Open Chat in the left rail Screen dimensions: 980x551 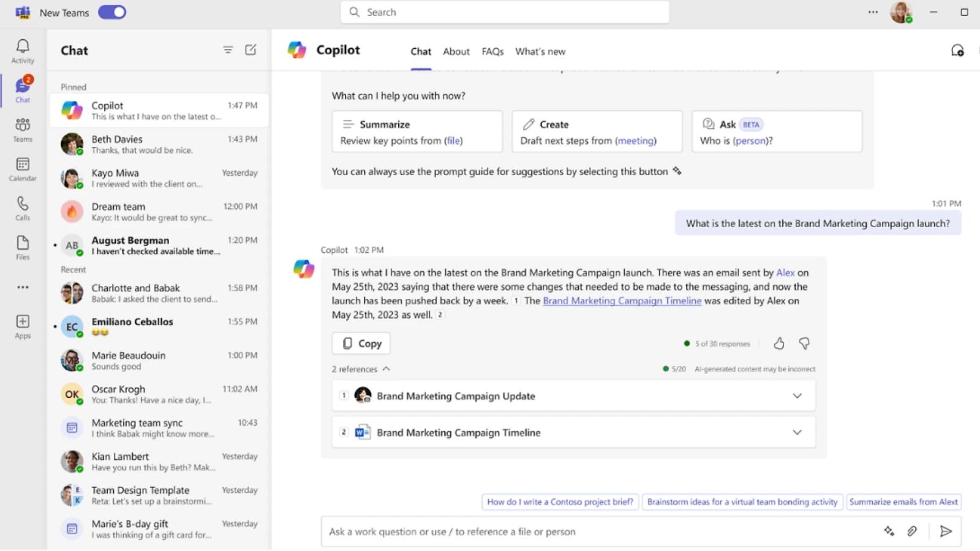tap(23, 90)
